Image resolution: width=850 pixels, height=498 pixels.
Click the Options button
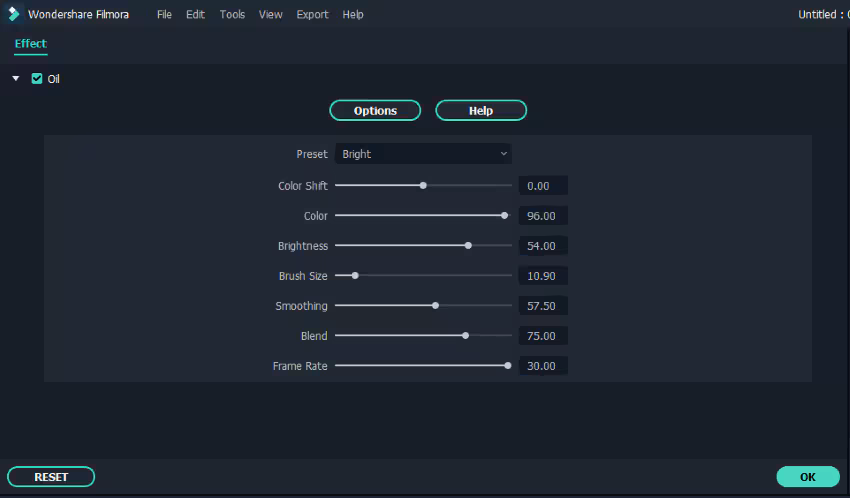(375, 111)
